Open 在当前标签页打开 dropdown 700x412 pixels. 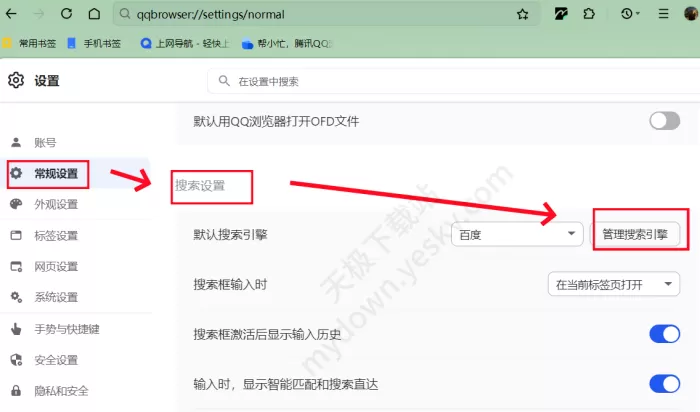tap(613, 284)
